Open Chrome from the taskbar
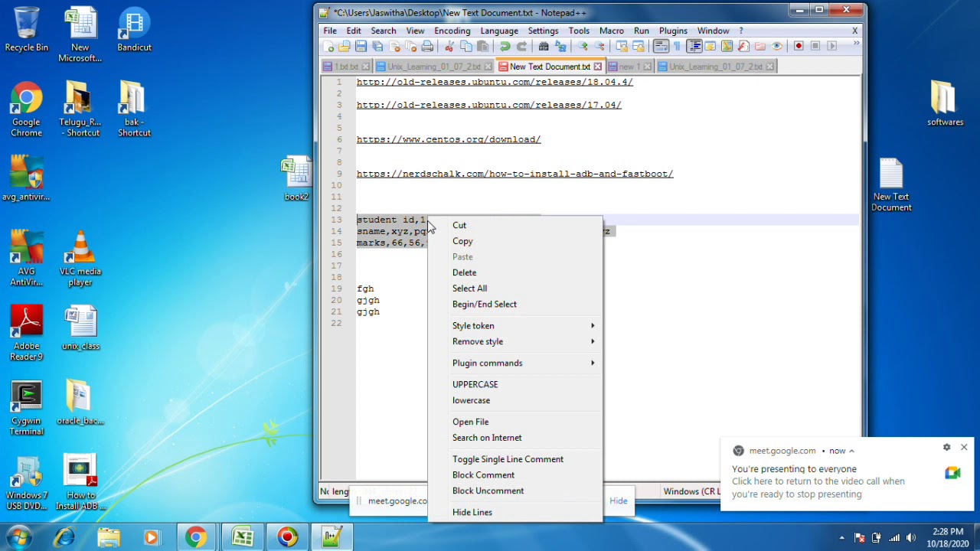This screenshot has height=551, width=980. (195, 538)
